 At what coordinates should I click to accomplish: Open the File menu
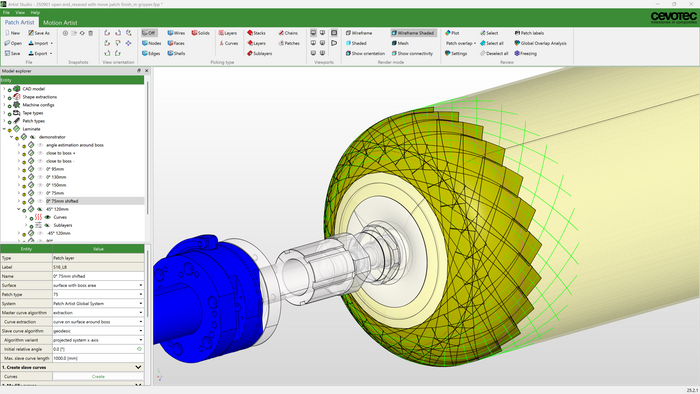6,12
